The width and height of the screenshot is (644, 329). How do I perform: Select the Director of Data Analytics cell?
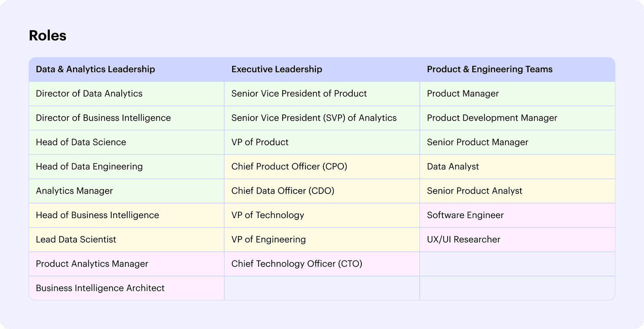coord(89,94)
